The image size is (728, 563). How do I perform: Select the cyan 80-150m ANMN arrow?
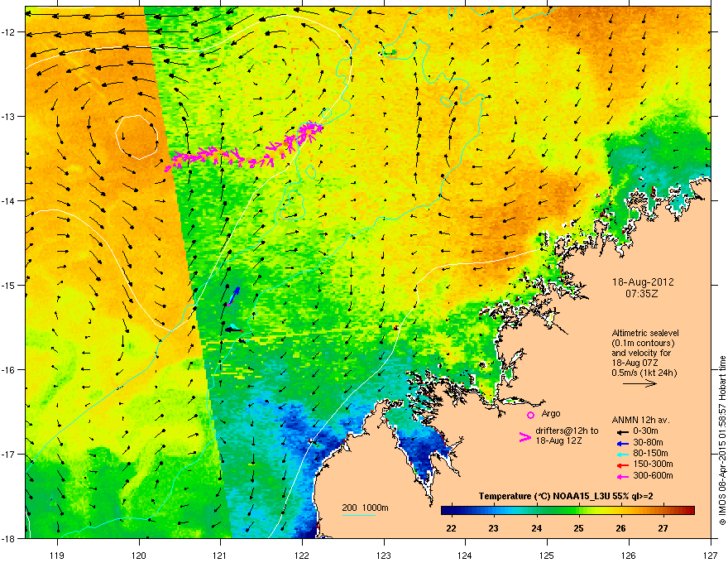coord(622,454)
